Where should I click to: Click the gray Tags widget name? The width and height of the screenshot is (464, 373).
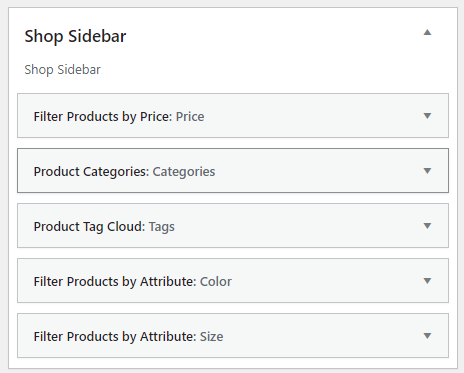[162, 227]
